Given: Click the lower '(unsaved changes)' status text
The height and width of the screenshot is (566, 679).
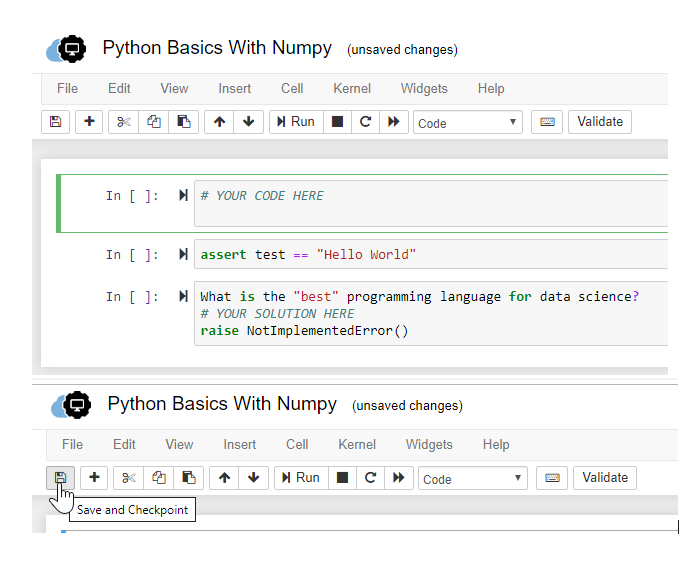Looking at the screenshot, I should point(407,406).
